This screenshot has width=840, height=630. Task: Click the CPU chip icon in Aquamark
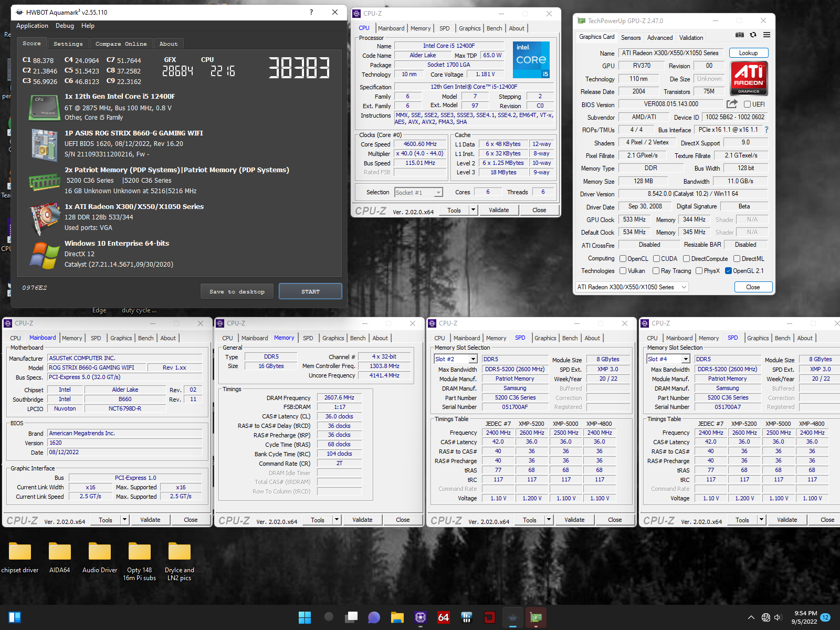44,107
